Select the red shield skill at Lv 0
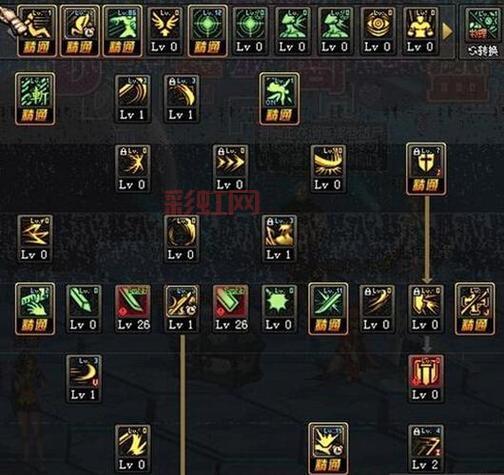 [x=426, y=378]
